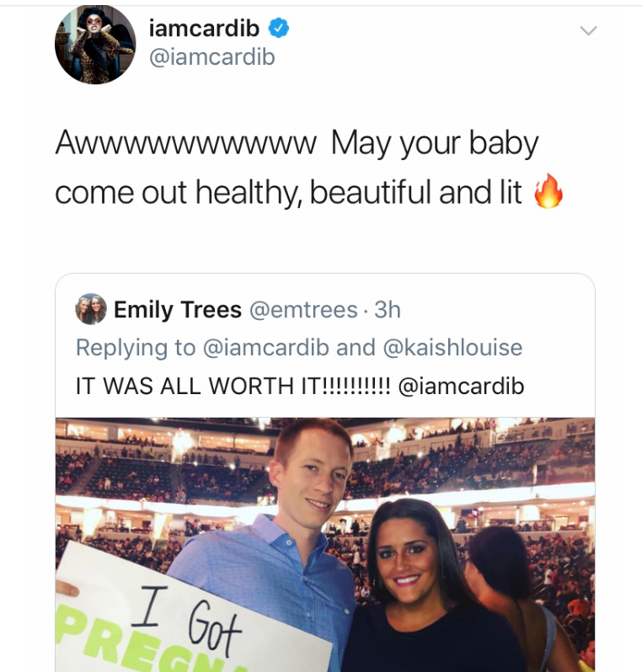Open @iamcardib in Replying to line
Image resolution: width=642 pixels, height=672 pixels.
coord(266,347)
